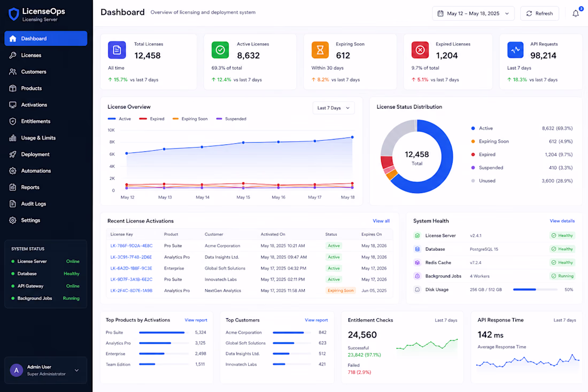Click the Redis Cache icon in System Health

(x=417, y=263)
